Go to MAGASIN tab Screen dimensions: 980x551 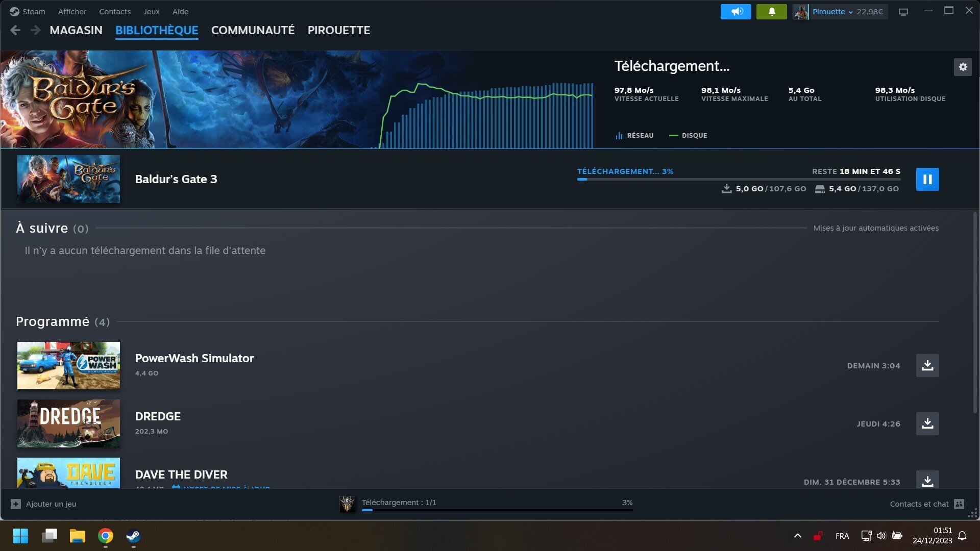tap(76, 30)
